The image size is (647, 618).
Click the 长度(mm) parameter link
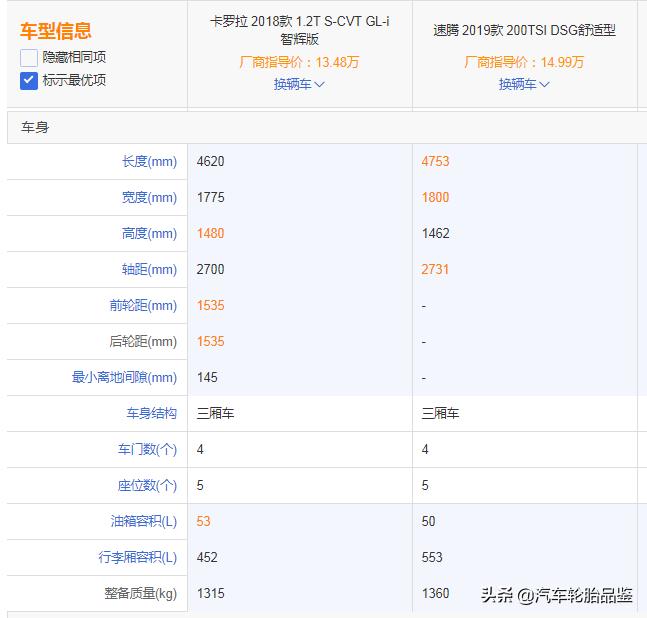(149, 161)
